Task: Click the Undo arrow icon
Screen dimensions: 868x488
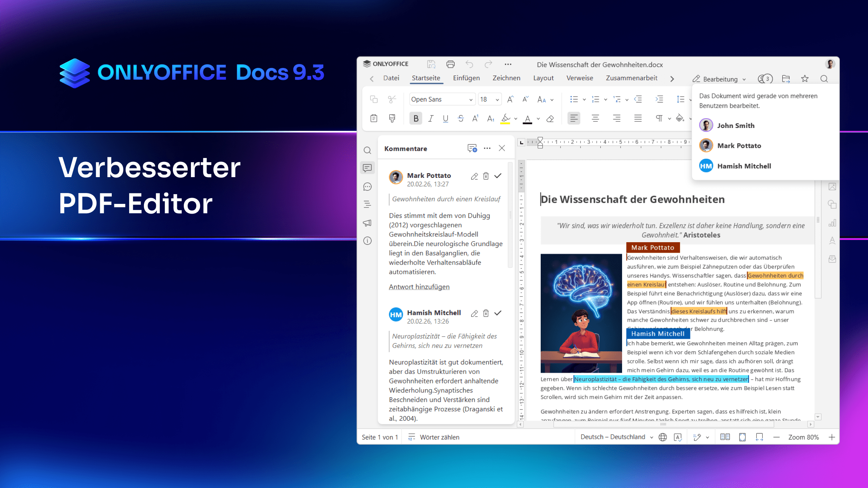Action: coord(469,64)
